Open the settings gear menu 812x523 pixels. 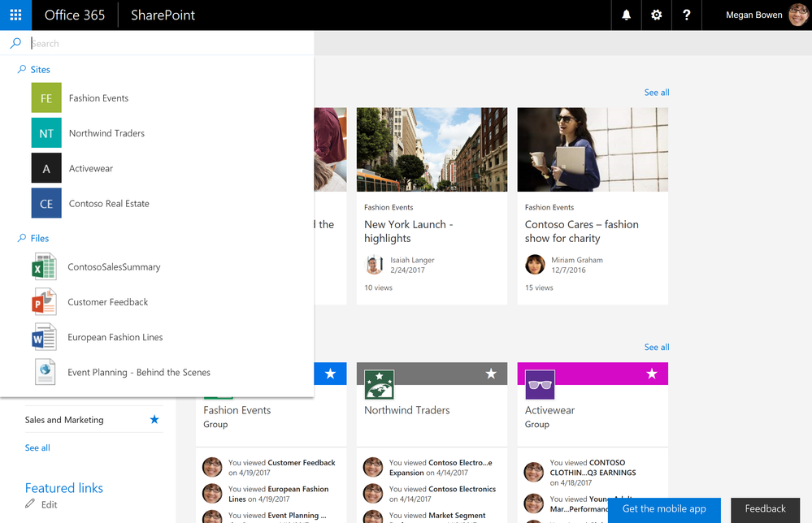point(656,15)
